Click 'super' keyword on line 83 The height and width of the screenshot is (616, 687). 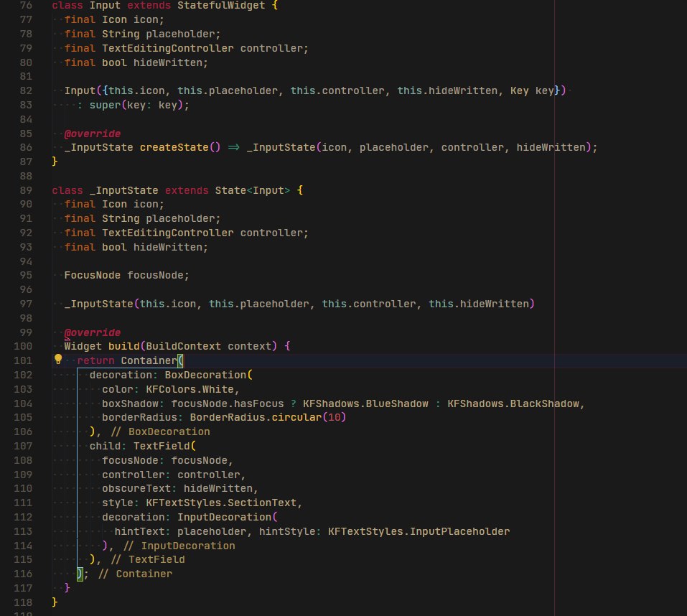point(105,105)
